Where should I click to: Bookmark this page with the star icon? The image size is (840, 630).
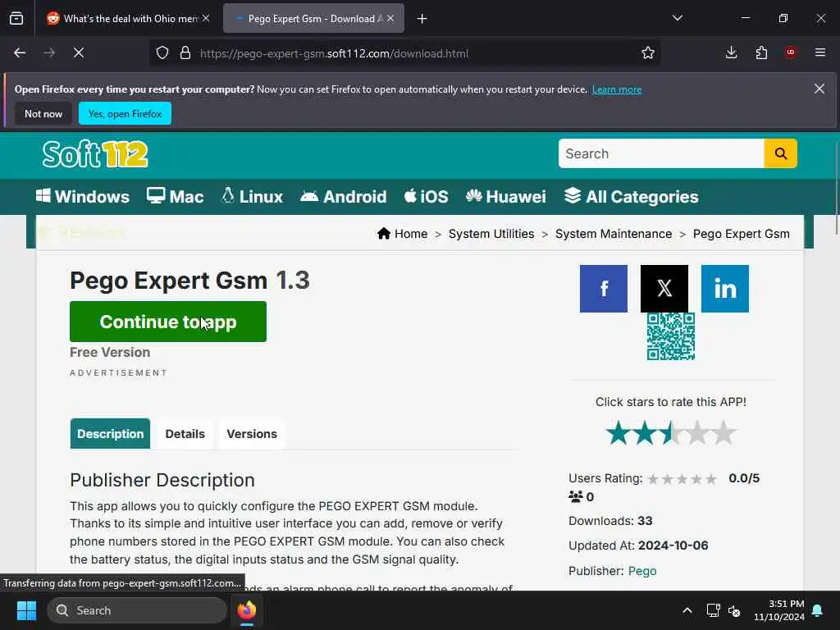tap(648, 53)
